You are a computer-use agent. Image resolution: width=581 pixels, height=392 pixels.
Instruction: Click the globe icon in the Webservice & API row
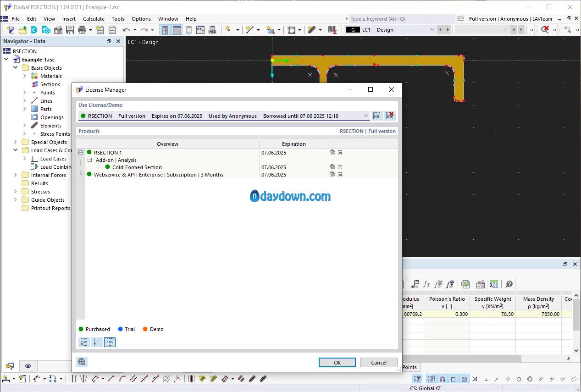point(332,175)
